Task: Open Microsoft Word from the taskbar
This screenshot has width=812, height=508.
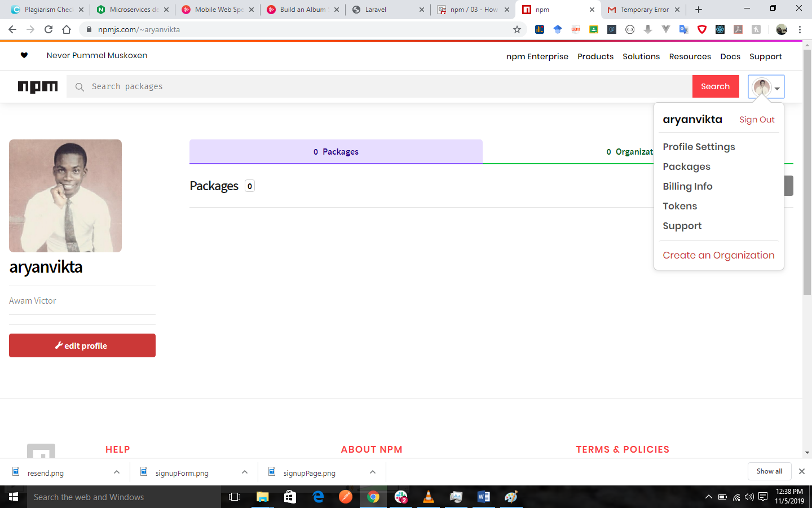Action: click(x=484, y=497)
